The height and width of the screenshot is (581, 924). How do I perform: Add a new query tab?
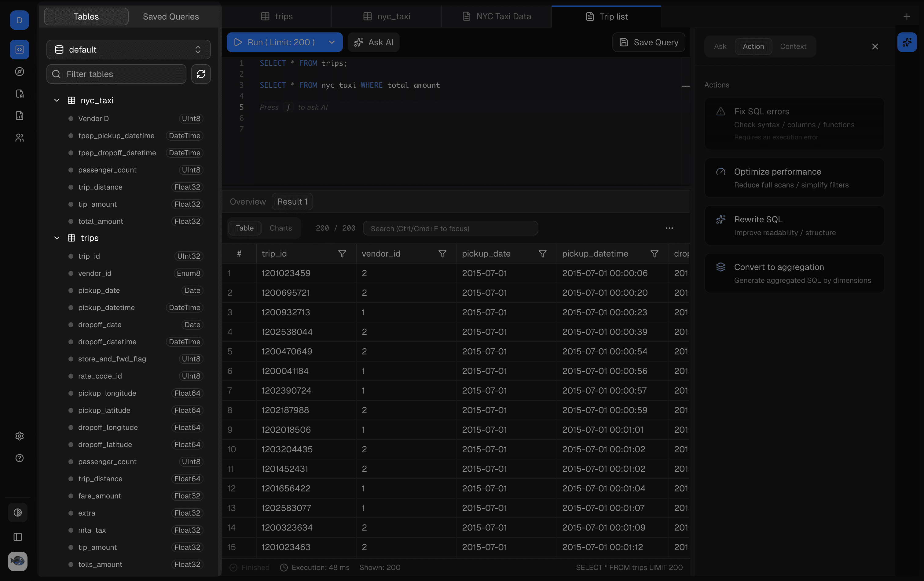click(907, 17)
